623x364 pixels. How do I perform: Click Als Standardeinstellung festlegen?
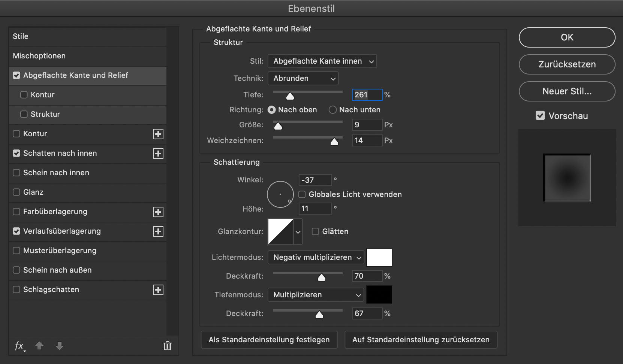tap(269, 340)
